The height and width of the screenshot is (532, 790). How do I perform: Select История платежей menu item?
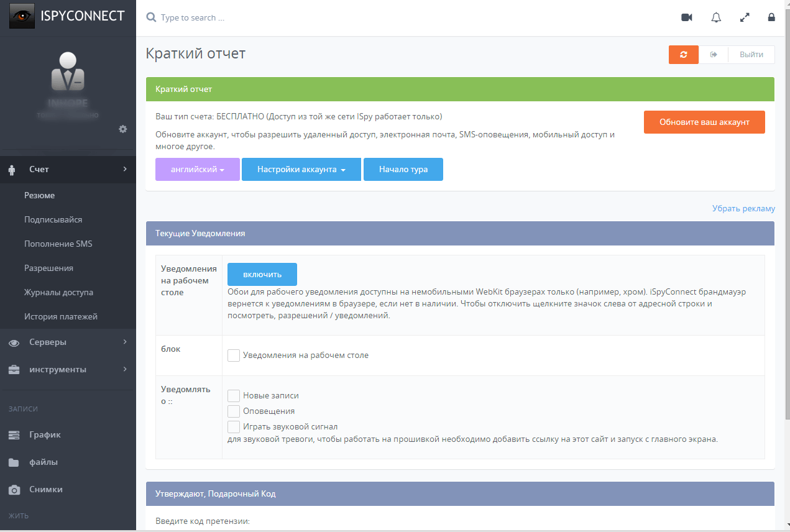point(60,316)
